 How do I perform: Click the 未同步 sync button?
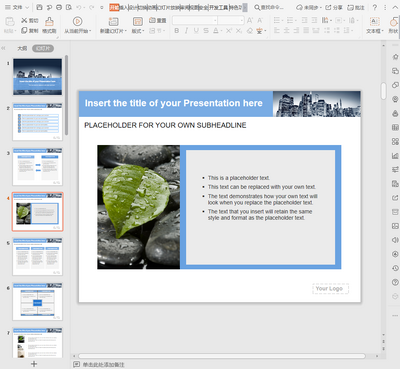[309, 7]
